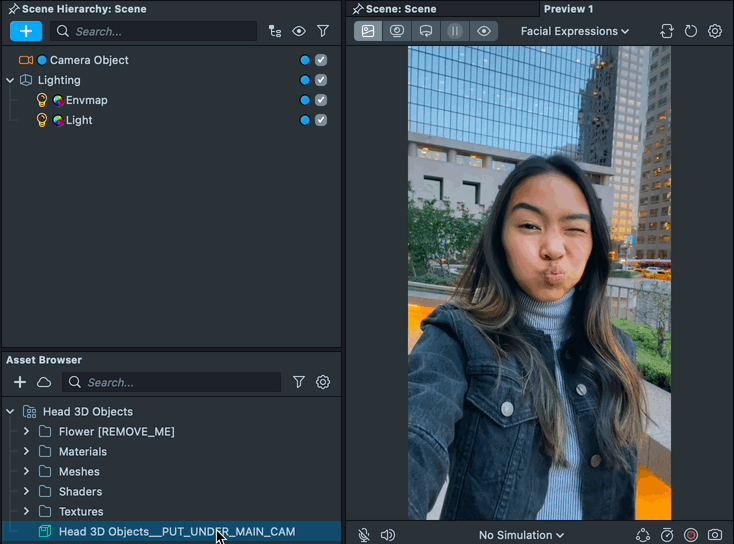Screen dimensions: 734x544
Task: Switch to the Preview 1 tab
Action: click(x=568, y=9)
